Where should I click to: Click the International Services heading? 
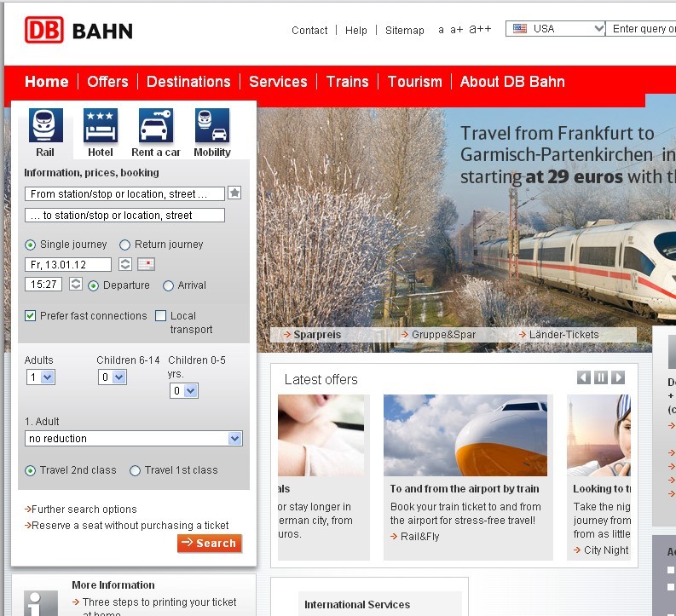[357, 605]
